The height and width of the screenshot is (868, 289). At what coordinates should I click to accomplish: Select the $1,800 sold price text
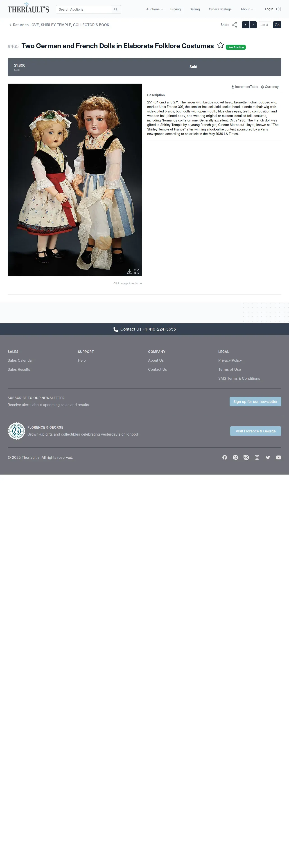coord(20,65)
